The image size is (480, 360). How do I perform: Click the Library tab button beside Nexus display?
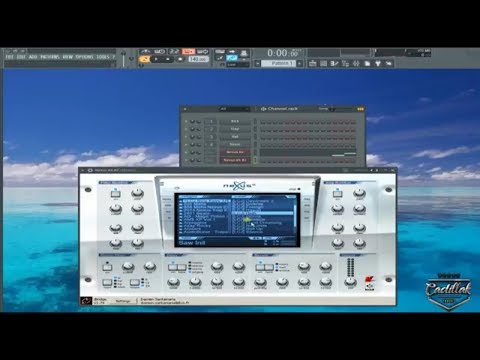click(167, 199)
